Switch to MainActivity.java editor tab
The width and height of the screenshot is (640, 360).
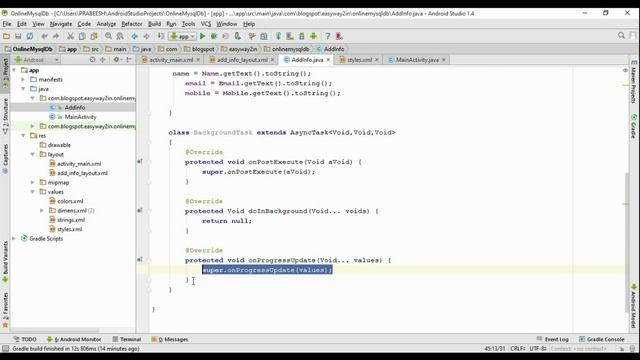click(417, 60)
